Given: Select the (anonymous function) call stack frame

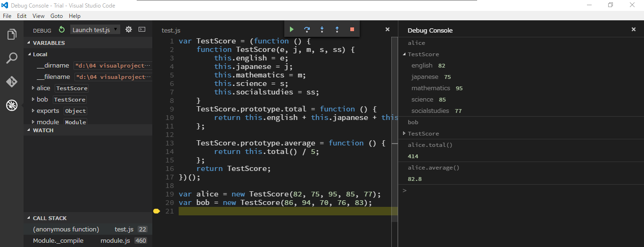Looking at the screenshot, I should [88, 229].
